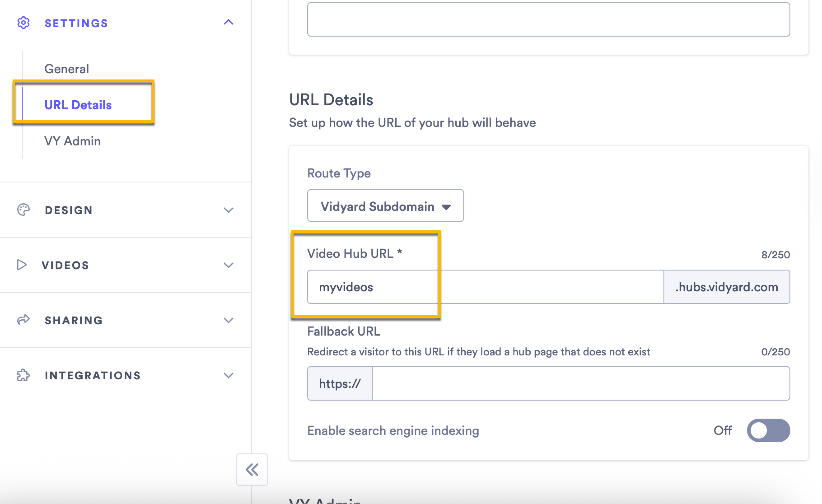The height and width of the screenshot is (504, 822).
Task: Click the Integrations puzzle icon
Action: (23, 376)
